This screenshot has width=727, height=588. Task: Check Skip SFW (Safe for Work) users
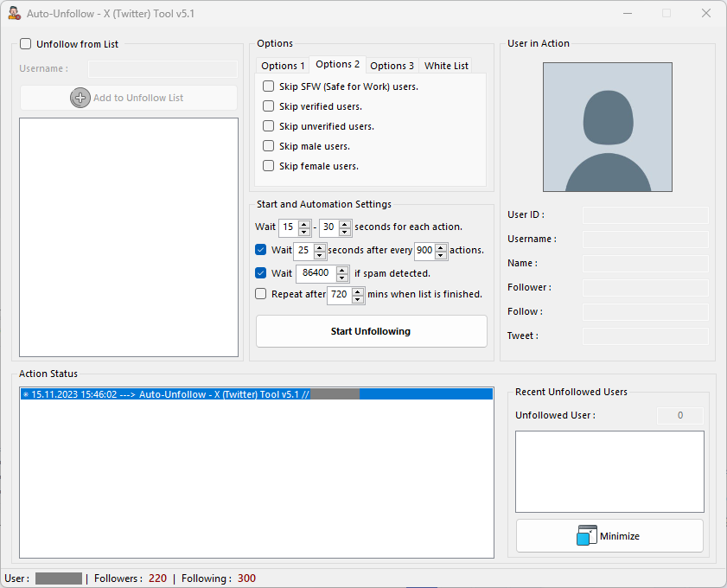pos(269,86)
